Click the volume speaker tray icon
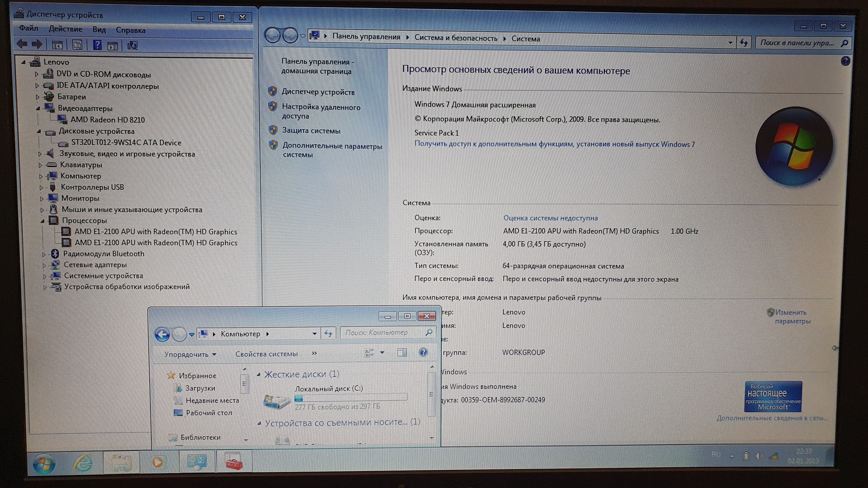This screenshot has height=488, width=868. coord(759,456)
